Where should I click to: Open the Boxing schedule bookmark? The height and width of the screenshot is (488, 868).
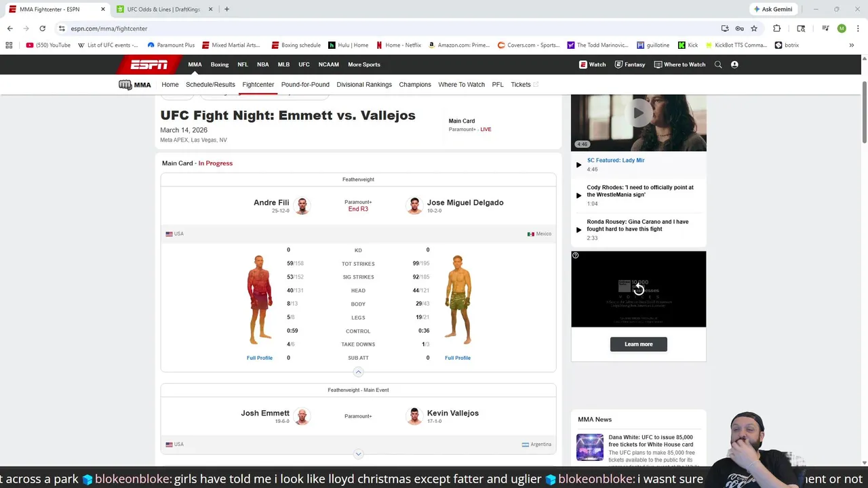pyautogui.click(x=296, y=45)
